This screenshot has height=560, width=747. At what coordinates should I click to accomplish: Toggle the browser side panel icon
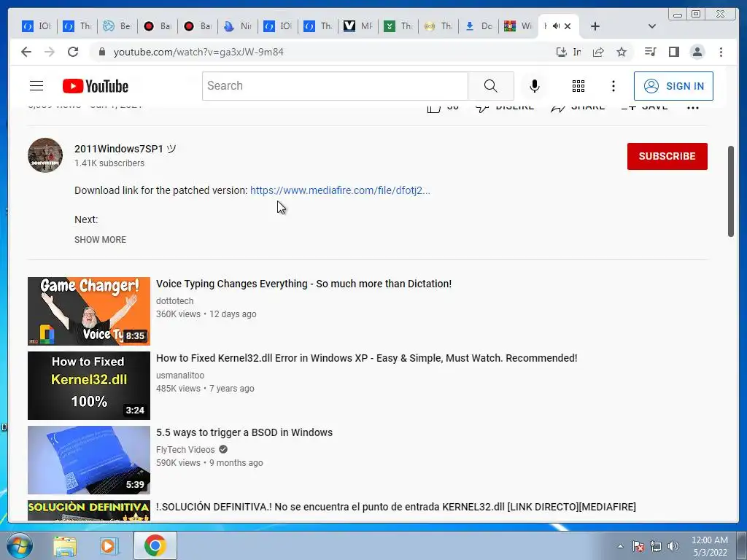673,52
